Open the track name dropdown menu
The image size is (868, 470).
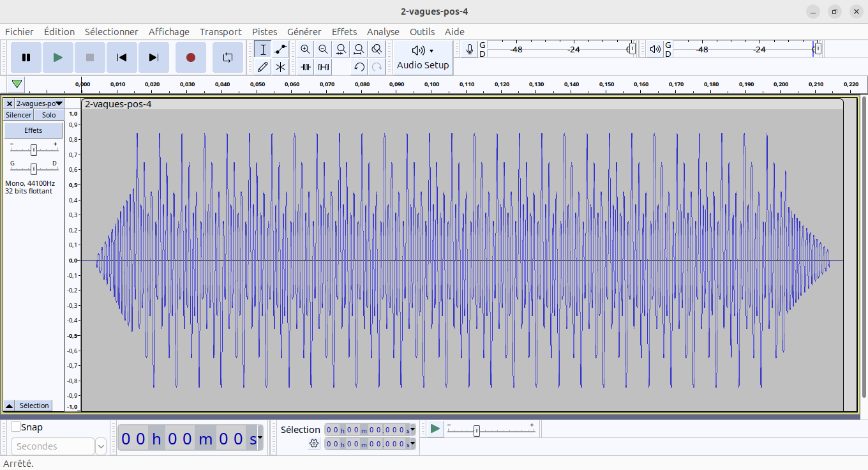click(x=39, y=103)
